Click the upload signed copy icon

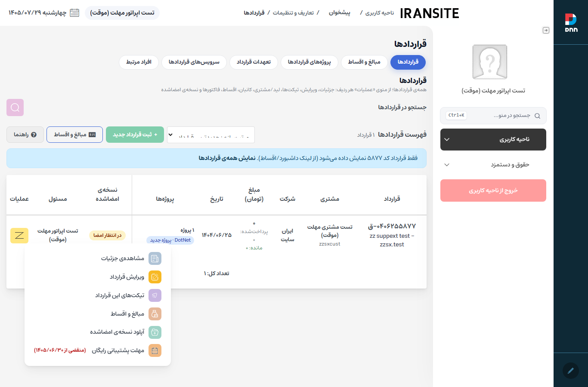[155, 332]
